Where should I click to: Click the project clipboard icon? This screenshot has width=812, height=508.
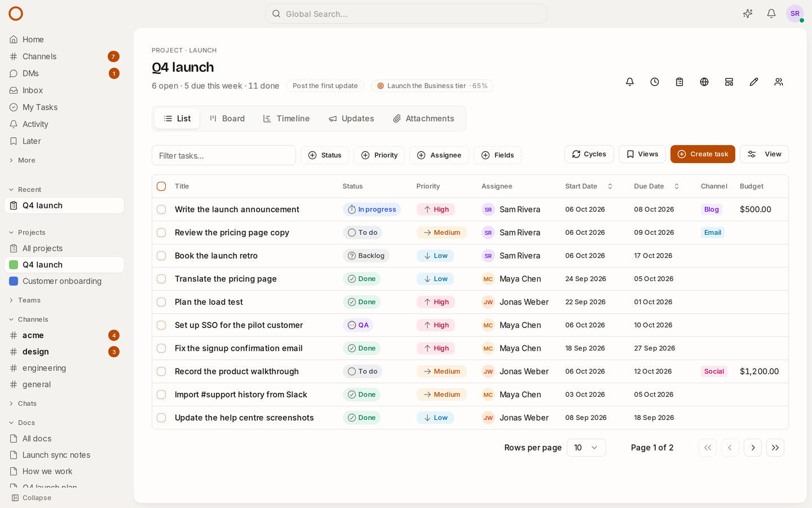(679, 82)
